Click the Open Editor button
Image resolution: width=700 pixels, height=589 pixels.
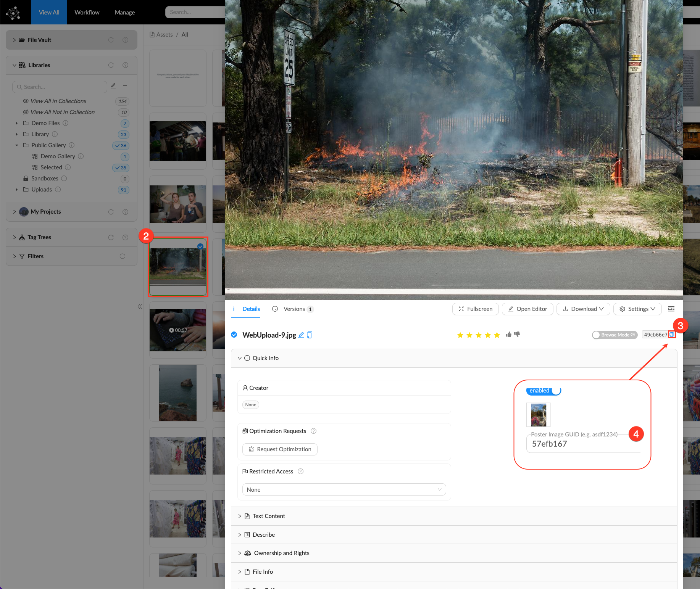[527, 309]
